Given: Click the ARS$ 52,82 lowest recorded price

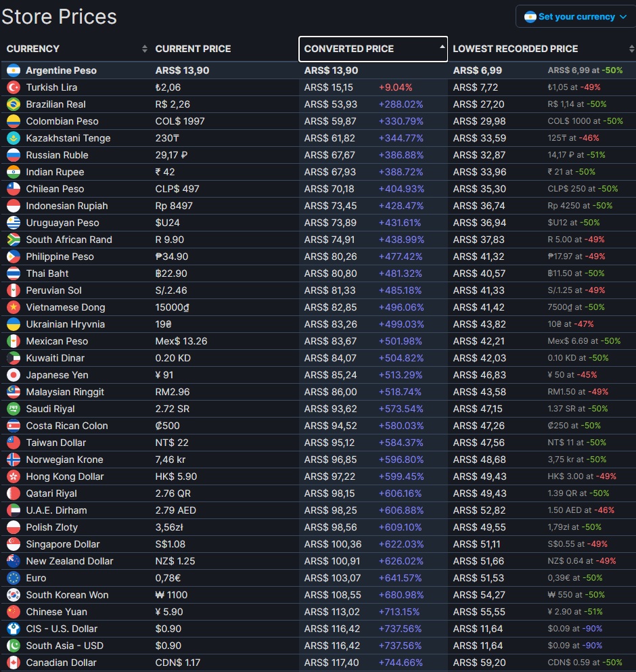Looking at the screenshot, I should click(479, 510).
